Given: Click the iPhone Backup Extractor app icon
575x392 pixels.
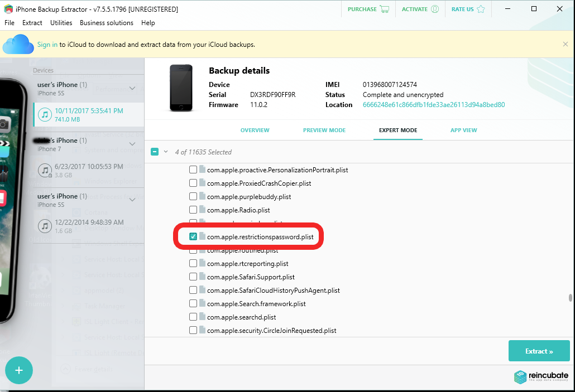Looking at the screenshot, I should click(x=8, y=9).
